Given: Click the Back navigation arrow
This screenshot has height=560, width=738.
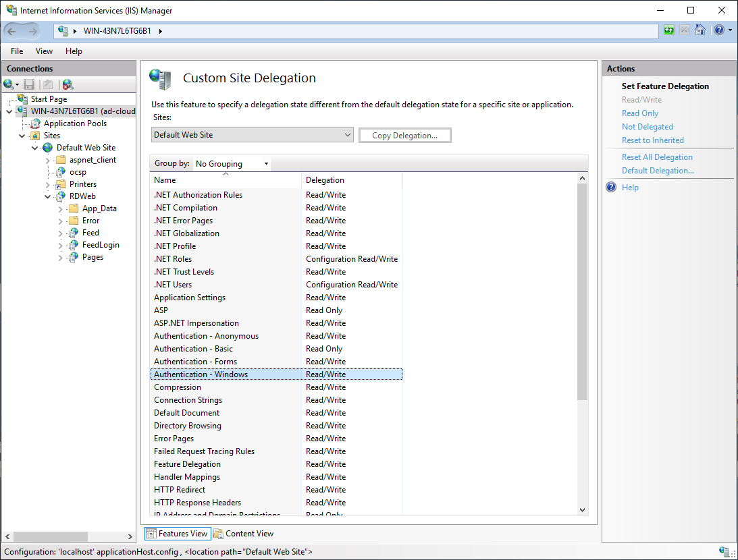Looking at the screenshot, I should click(11, 31).
